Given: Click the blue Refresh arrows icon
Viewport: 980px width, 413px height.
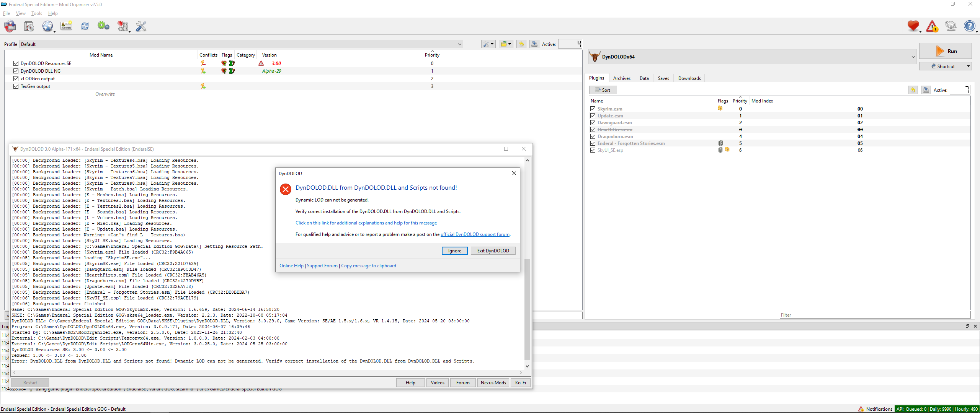Looking at the screenshot, I should pyautogui.click(x=85, y=26).
